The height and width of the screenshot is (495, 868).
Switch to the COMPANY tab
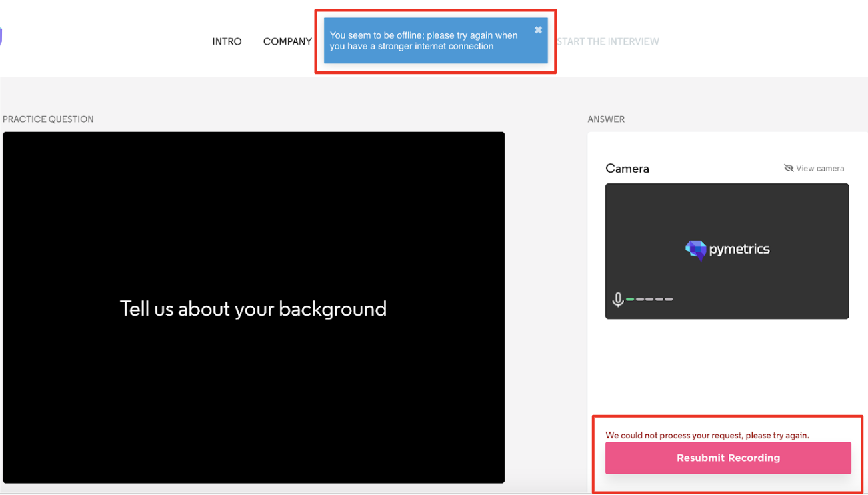pos(287,41)
